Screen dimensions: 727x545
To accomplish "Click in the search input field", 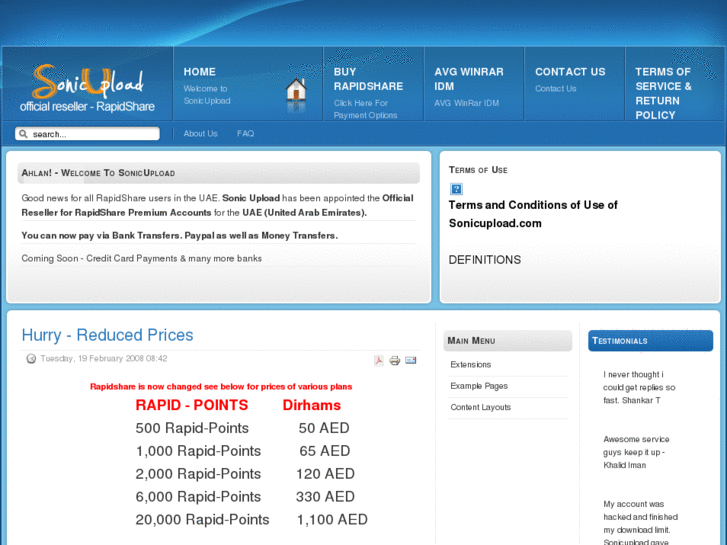I will point(87,134).
